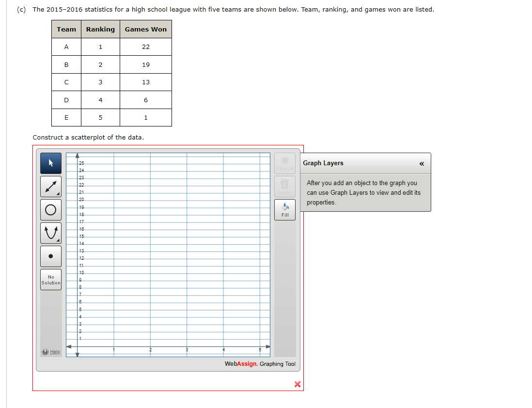This screenshot has width=532, height=408.
Task: Dismiss the answer with the red X
Action: pos(297,384)
